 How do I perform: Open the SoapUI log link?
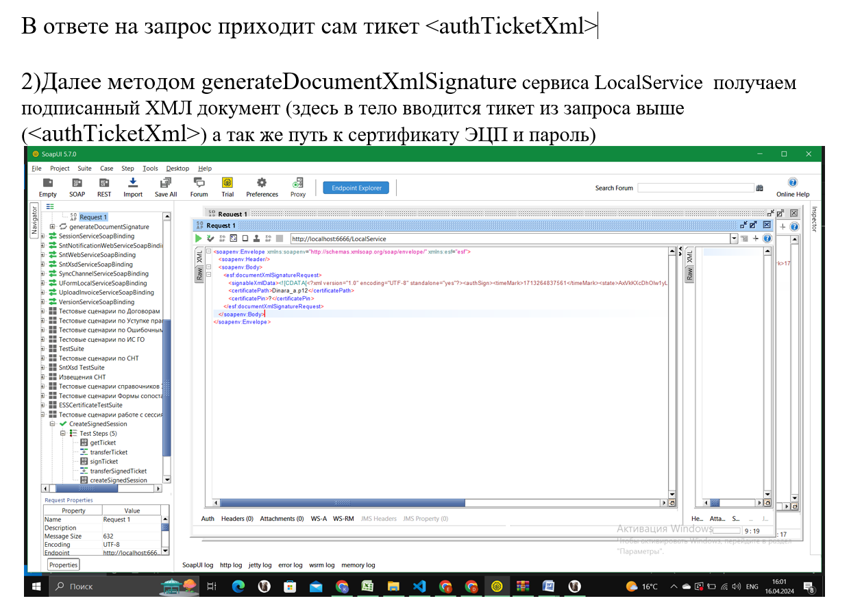point(197,565)
